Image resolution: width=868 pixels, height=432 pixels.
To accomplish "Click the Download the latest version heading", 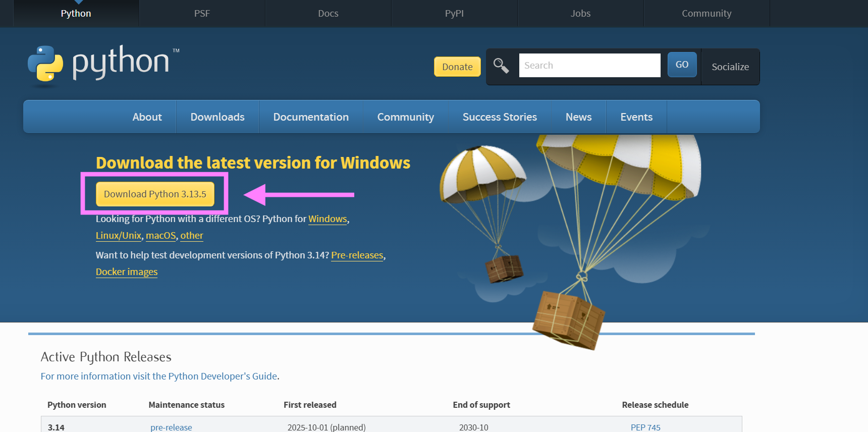I will click(253, 163).
